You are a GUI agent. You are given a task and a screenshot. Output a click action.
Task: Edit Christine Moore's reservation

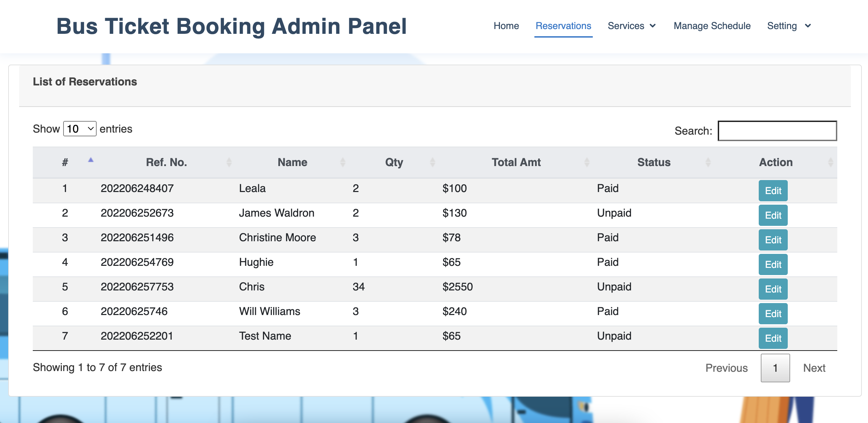[x=773, y=240]
